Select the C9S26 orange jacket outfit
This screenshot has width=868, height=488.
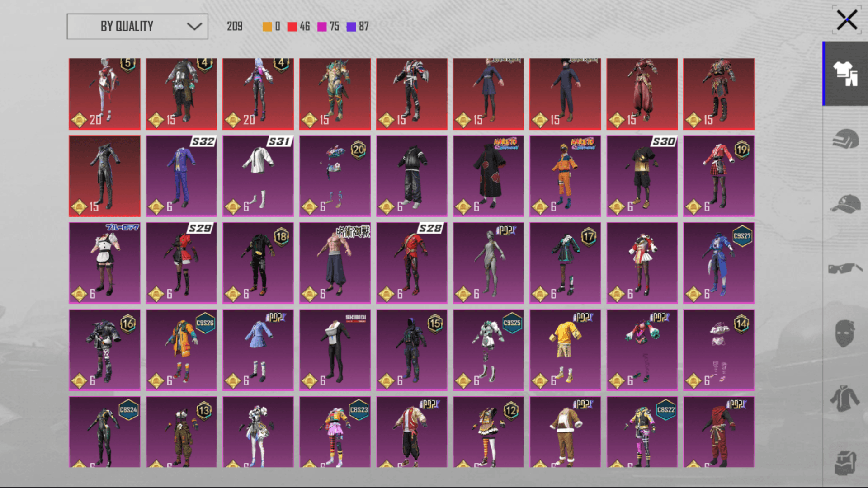click(181, 350)
